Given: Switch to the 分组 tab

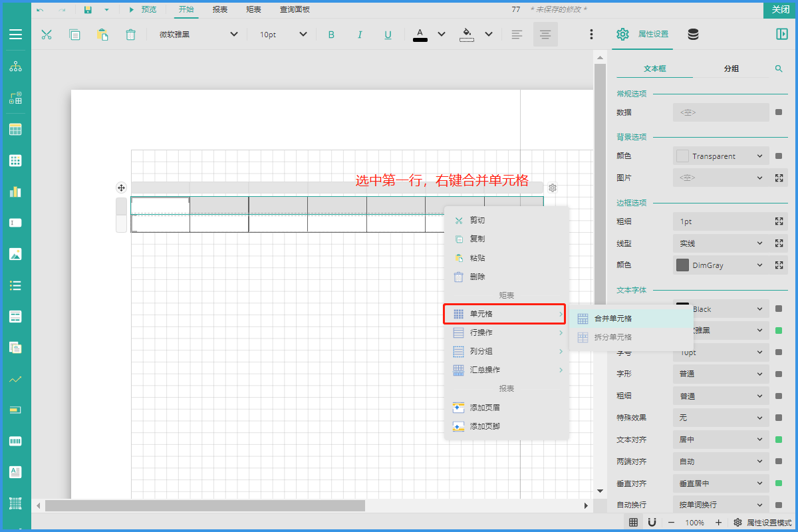Looking at the screenshot, I should (x=731, y=68).
